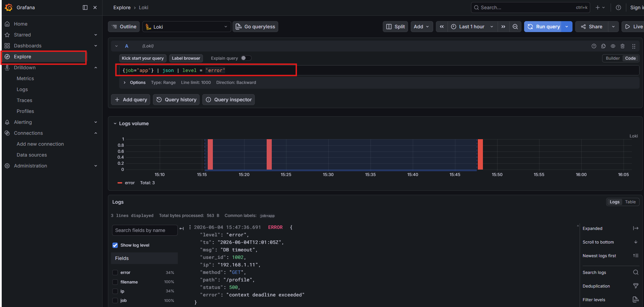This screenshot has width=644, height=307.
Task: Open Drilldown Traces
Action: (25, 100)
